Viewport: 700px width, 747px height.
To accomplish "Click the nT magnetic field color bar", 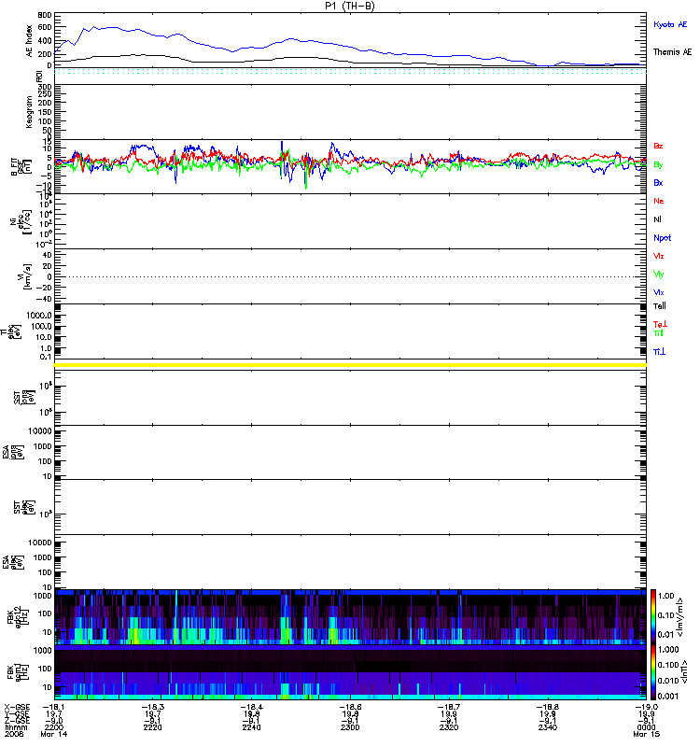I will [652, 671].
